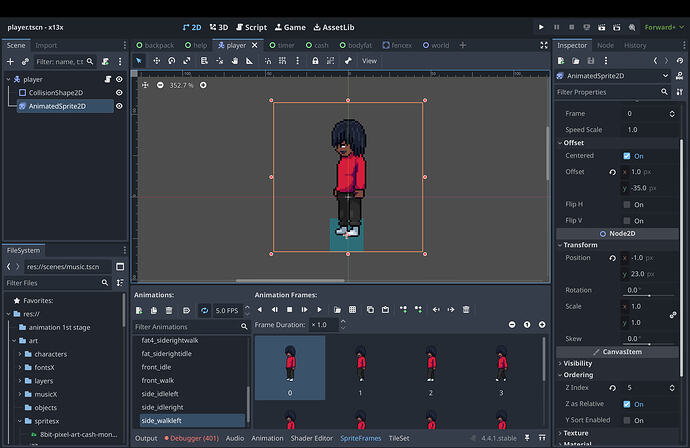Enable Y Sort Enabled checkbox
The width and height of the screenshot is (690, 448).
pyautogui.click(x=627, y=420)
